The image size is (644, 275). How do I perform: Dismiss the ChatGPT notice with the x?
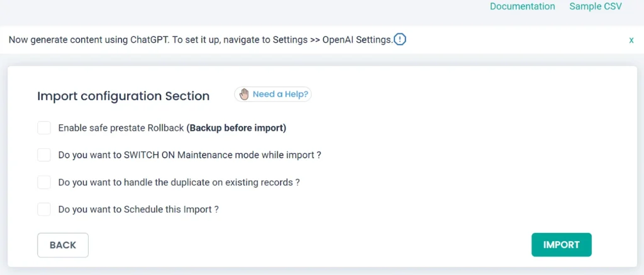631,40
